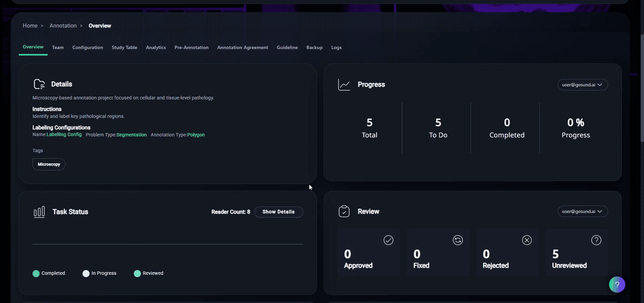Open the Progress user@gesund.ai dropdown
This screenshot has height=303, width=644.
coord(583,85)
